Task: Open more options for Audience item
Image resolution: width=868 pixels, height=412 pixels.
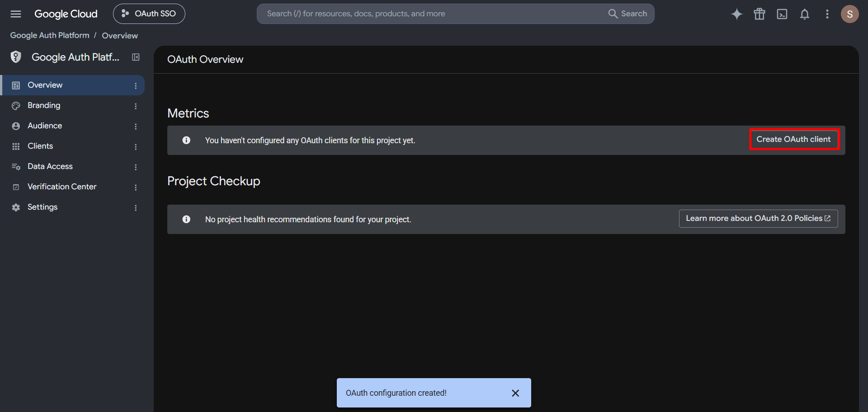Action: (136, 126)
